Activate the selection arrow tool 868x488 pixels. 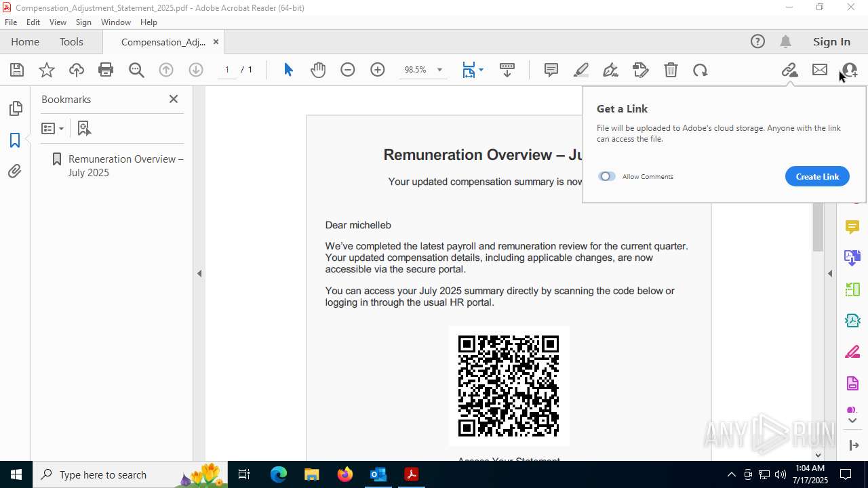pyautogui.click(x=288, y=70)
